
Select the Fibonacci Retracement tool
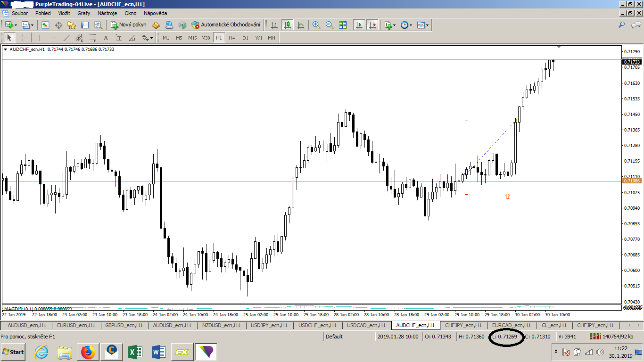pos(92,38)
